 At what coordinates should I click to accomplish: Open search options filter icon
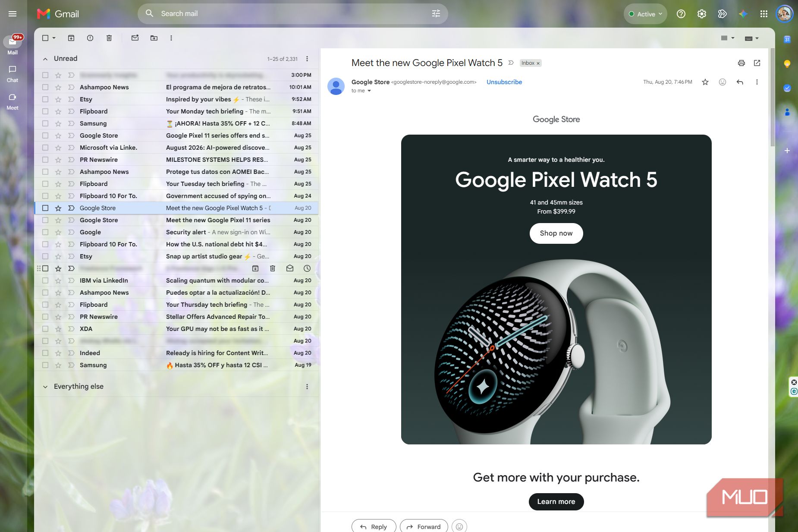pyautogui.click(x=436, y=14)
